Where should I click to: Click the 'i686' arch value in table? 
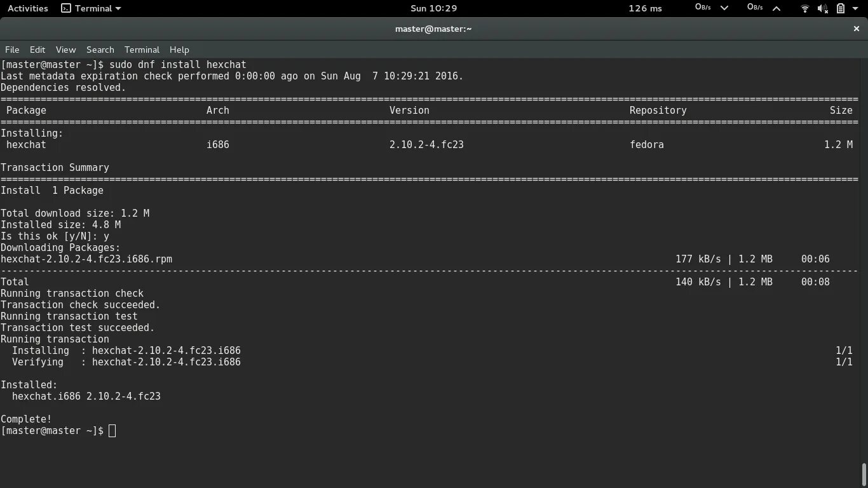point(218,145)
